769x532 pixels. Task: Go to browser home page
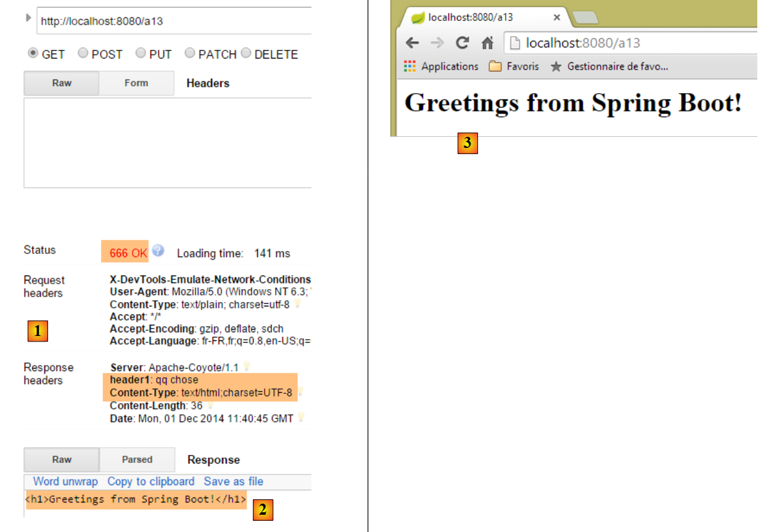coord(487,43)
